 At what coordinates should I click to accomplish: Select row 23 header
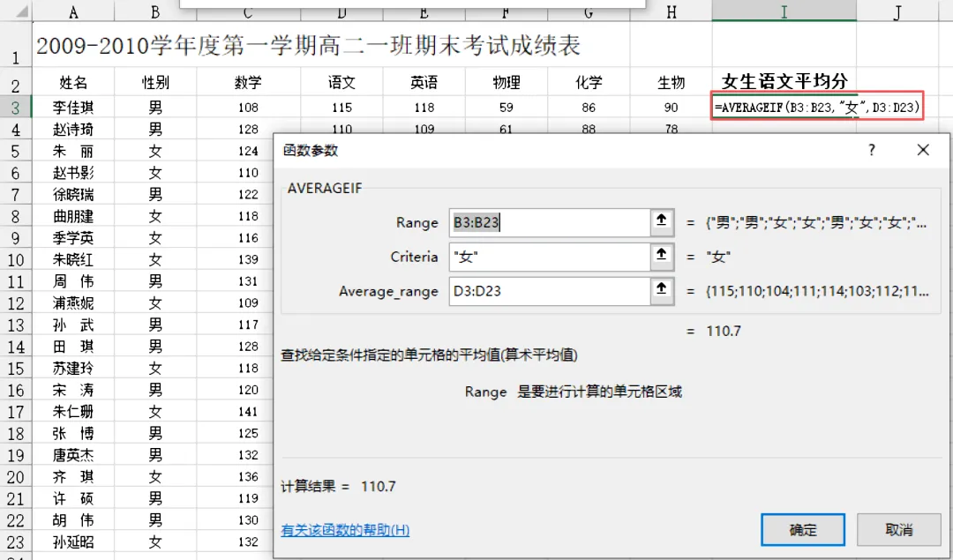[x=15, y=541]
